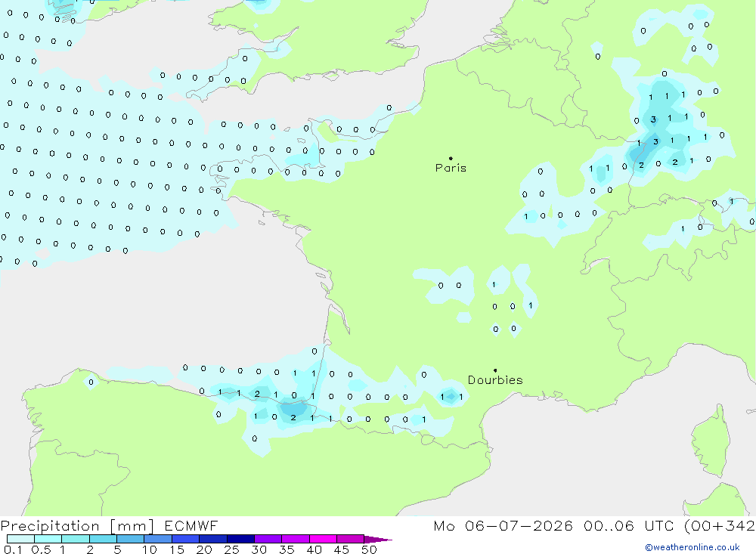Pick the 20–25 mm legend color swatch
Viewport: 756px width, 554px height.
pyautogui.click(x=213, y=539)
